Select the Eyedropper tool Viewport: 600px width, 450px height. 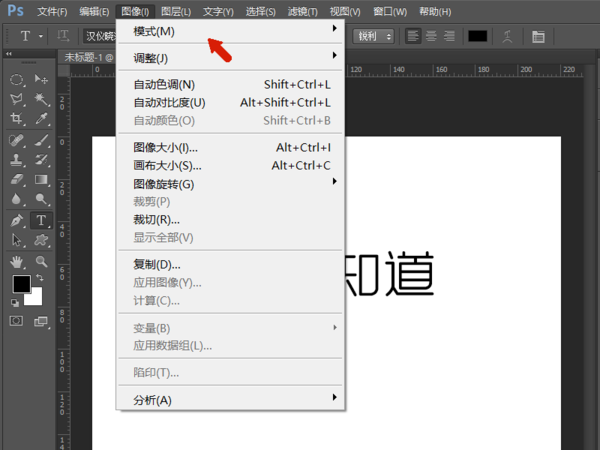pyautogui.click(x=41, y=118)
